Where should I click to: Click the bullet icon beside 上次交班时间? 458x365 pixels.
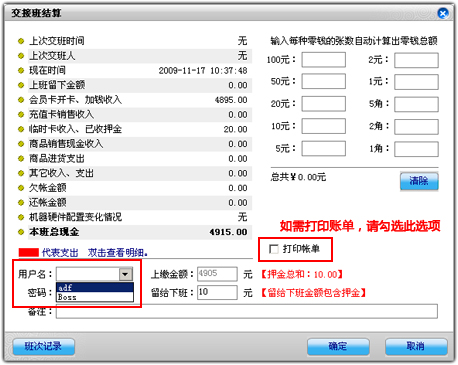click(x=21, y=41)
